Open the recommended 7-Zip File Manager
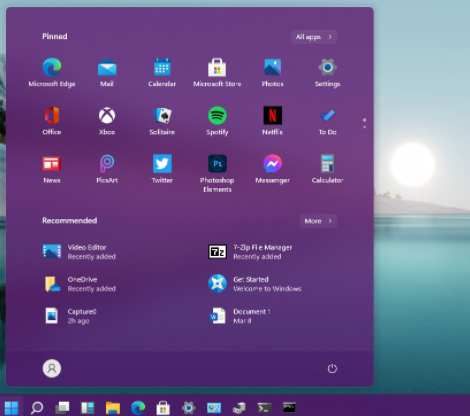The height and width of the screenshot is (416, 470). coord(250,252)
